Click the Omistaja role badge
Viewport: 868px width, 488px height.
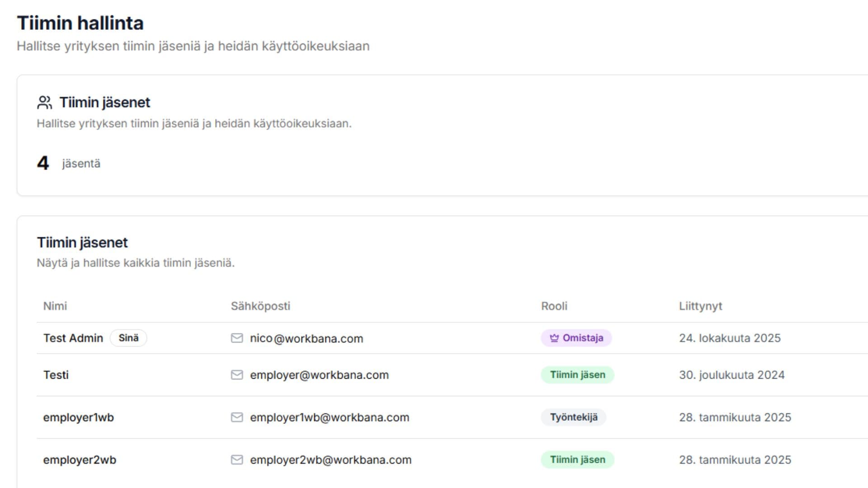(x=576, y=338)
